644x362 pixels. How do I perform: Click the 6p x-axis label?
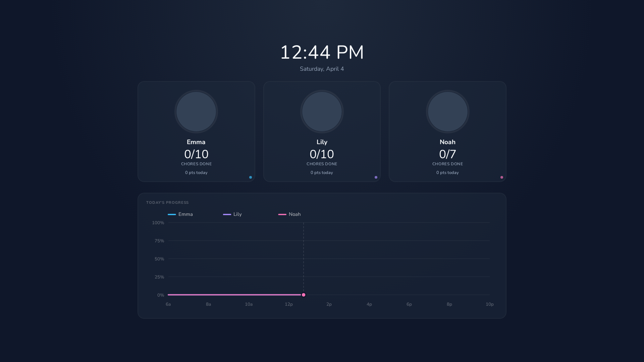409,304
